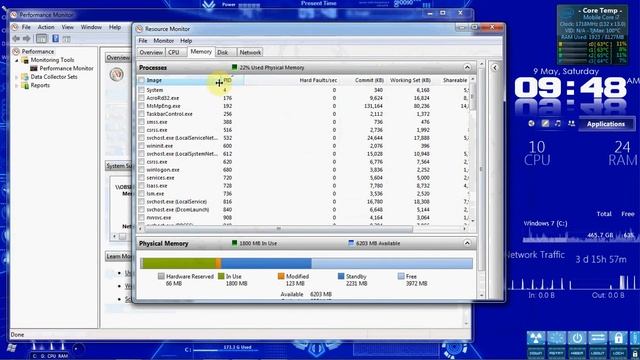Click double-arrow logout icon in bottom dock
Screen dimensions: 640x360
click(x=598, y=338)
